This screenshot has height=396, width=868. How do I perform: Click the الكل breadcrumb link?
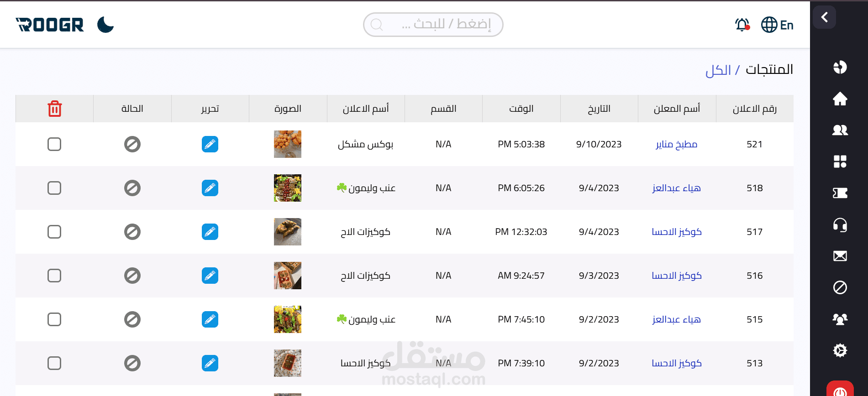(718, 70)
